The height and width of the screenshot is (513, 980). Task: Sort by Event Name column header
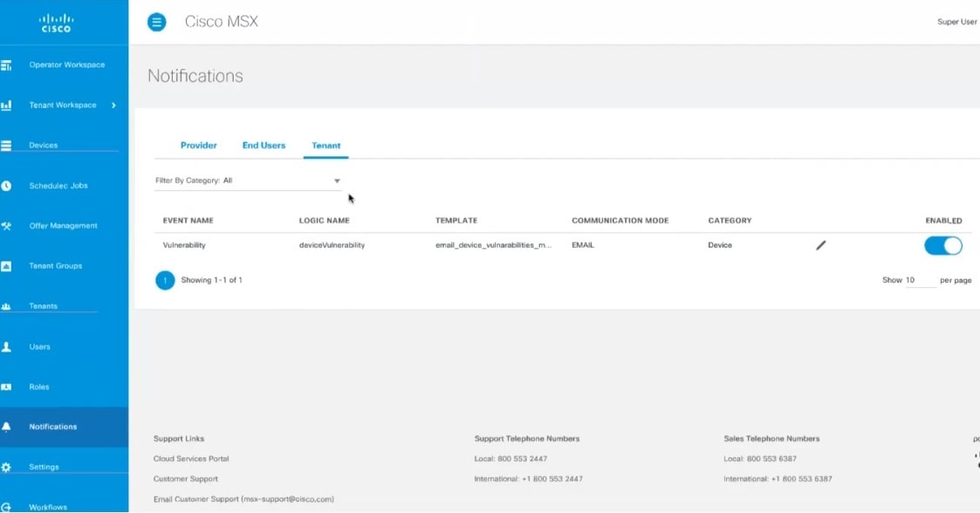coord(188,221)
